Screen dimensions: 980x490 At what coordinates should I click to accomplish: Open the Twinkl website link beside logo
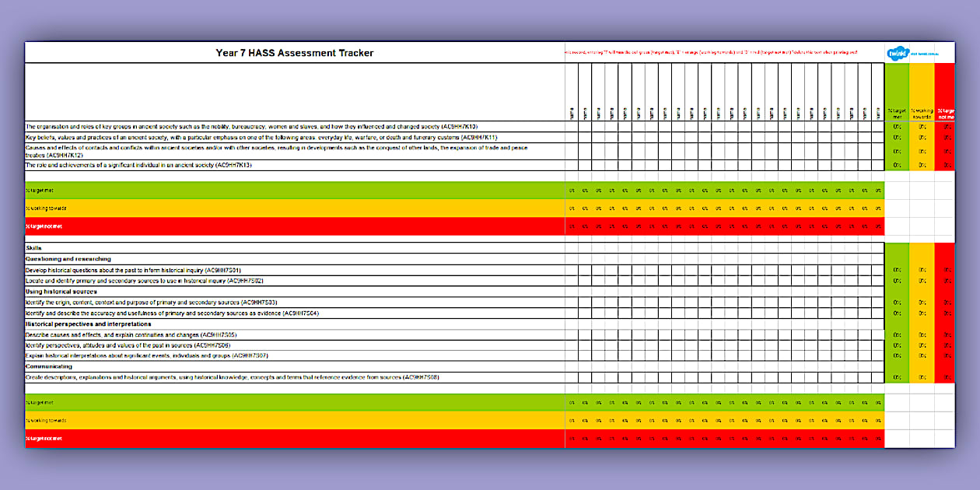tap(924, 53)
